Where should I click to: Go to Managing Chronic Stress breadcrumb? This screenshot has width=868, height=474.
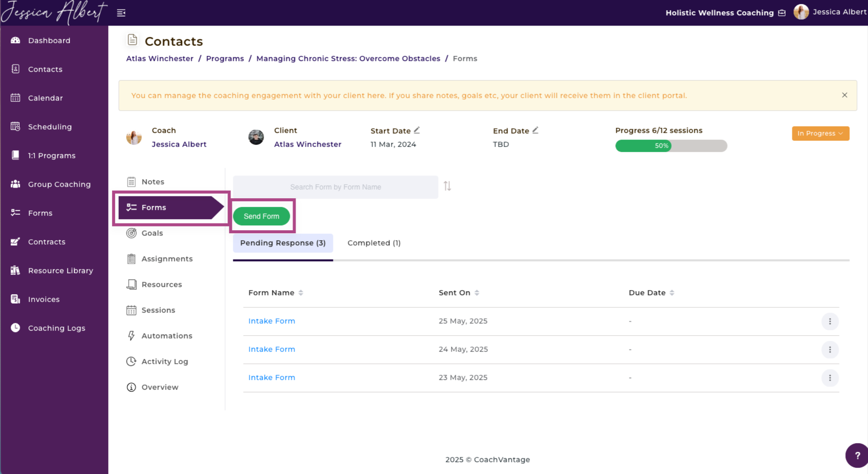pos(348,59)
